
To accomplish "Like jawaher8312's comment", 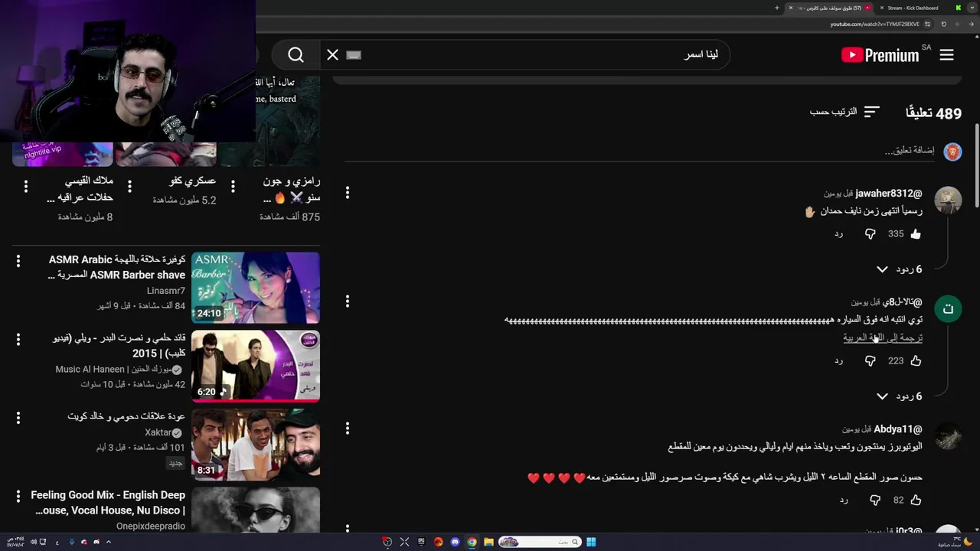I will tap(916, 234).
